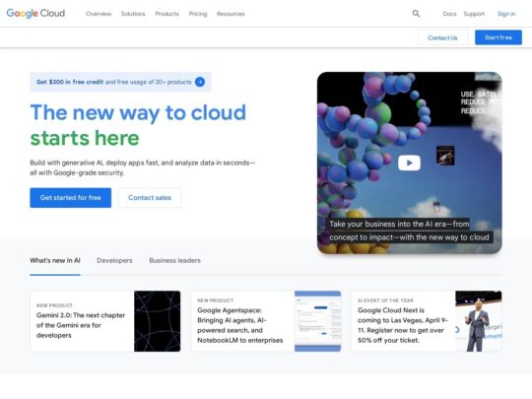Open the Products menu
Viewport: 532px width, 399px height.
[166, 14]
